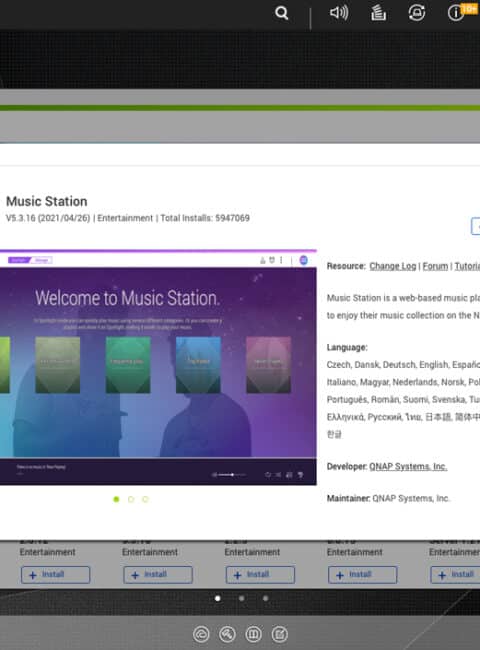Open the Change Log link
This screenshot has height=650, width=480.
393,266
